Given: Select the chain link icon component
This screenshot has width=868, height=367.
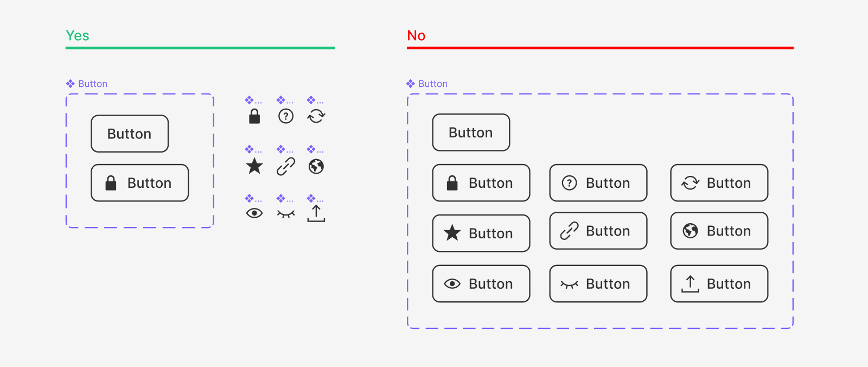Looking at the screenshot, I should (285, 166).
